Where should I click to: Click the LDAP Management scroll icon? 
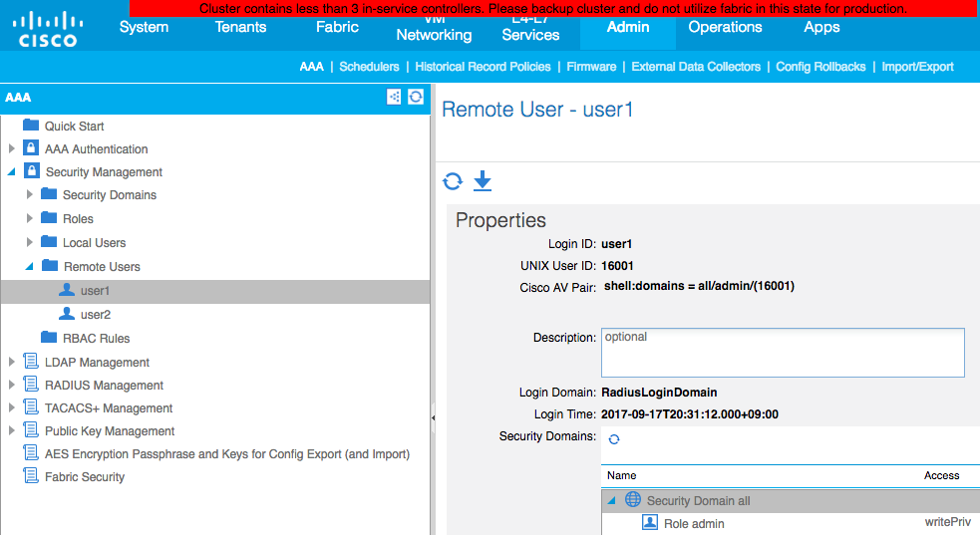pyautogui.click(x=31, y=361)
